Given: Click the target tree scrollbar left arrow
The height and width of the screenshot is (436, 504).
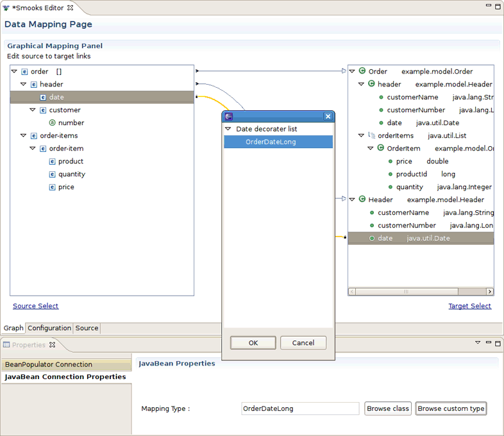Looking at the screenshot, I should coord(352,292).
